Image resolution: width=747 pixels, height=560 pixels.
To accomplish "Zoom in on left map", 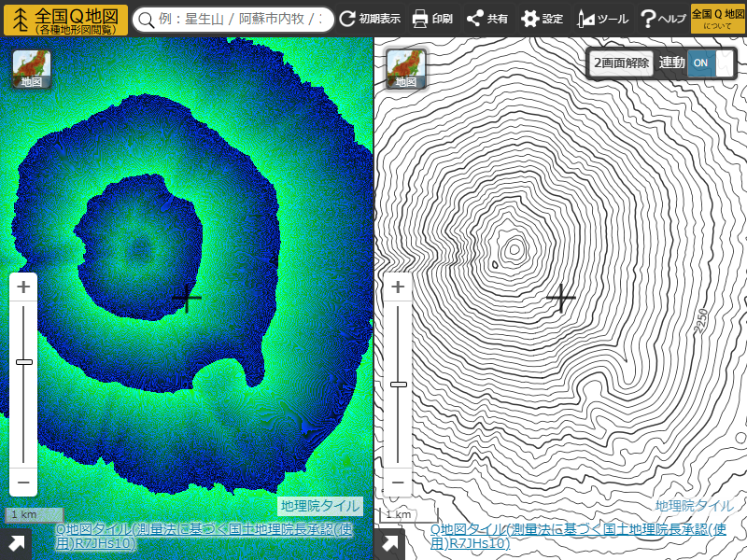I will [x=23, y=287].
